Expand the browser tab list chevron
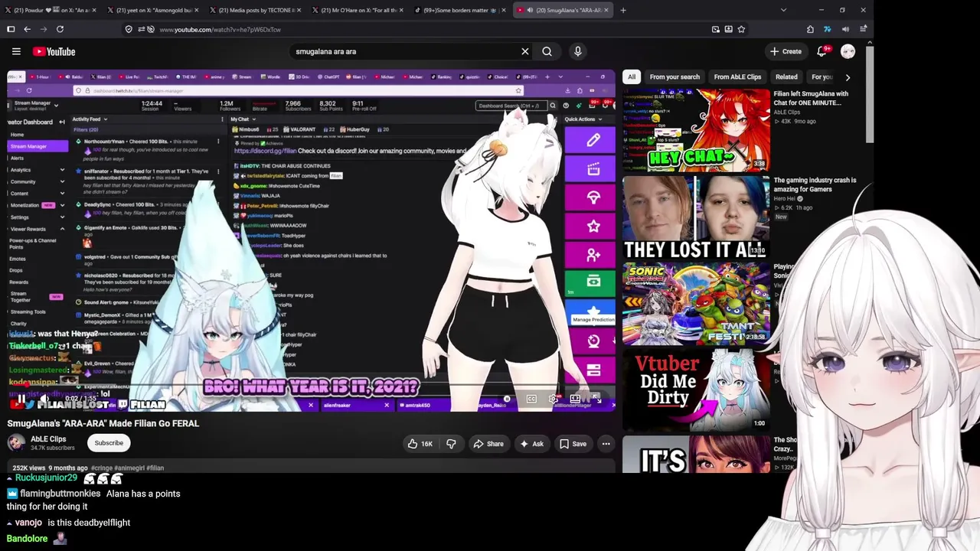The width and height of the screenshot is (980, 551). pos(783,10)
